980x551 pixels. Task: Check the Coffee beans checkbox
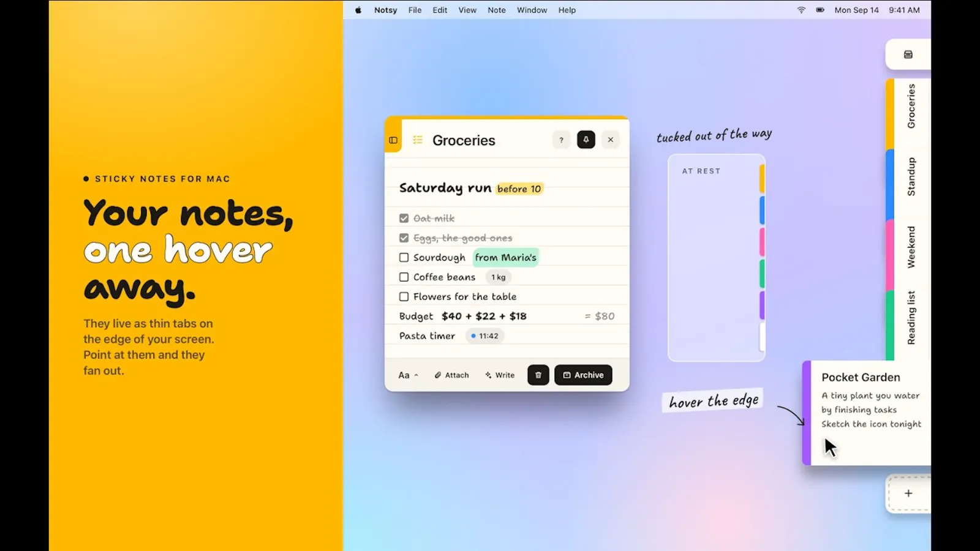(x=404, y=277)
